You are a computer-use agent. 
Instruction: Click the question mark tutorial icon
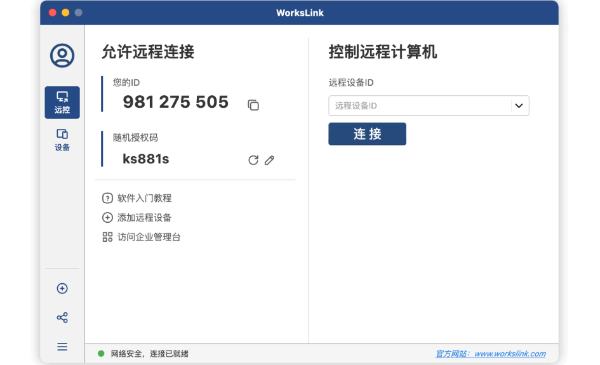[x=107, y=198]
